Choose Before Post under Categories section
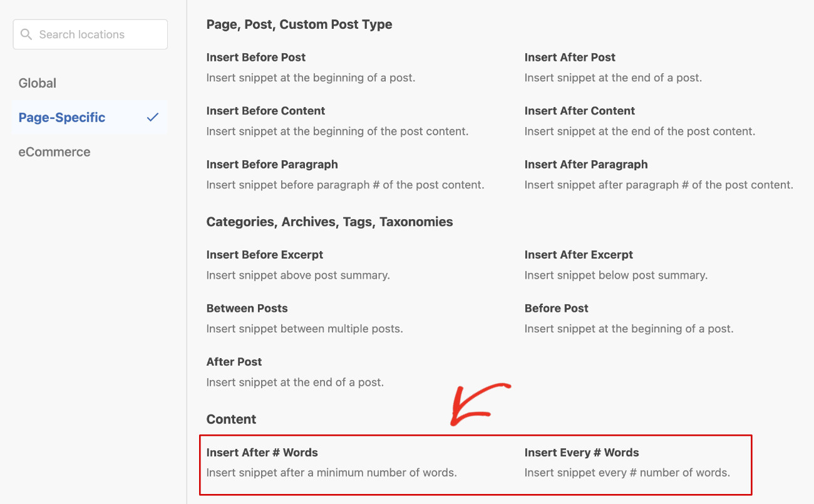 coord(556,308)
